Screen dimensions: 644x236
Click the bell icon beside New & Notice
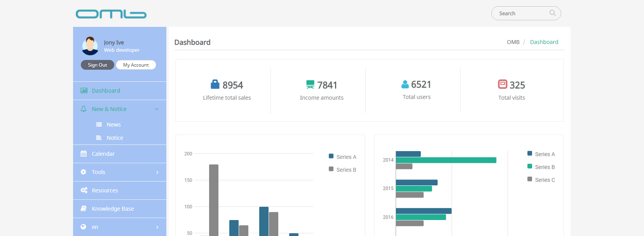click(84, 109)
